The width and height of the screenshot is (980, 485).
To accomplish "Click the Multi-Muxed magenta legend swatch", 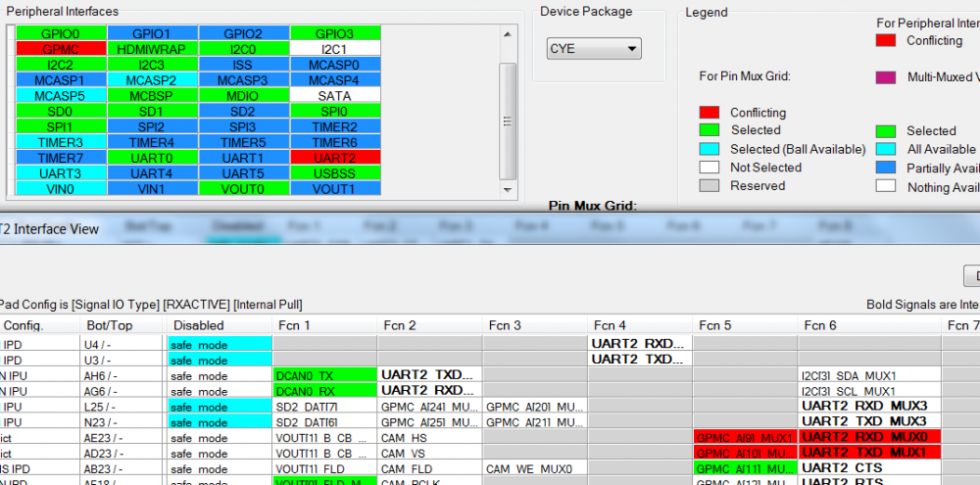I will [886, 76].
